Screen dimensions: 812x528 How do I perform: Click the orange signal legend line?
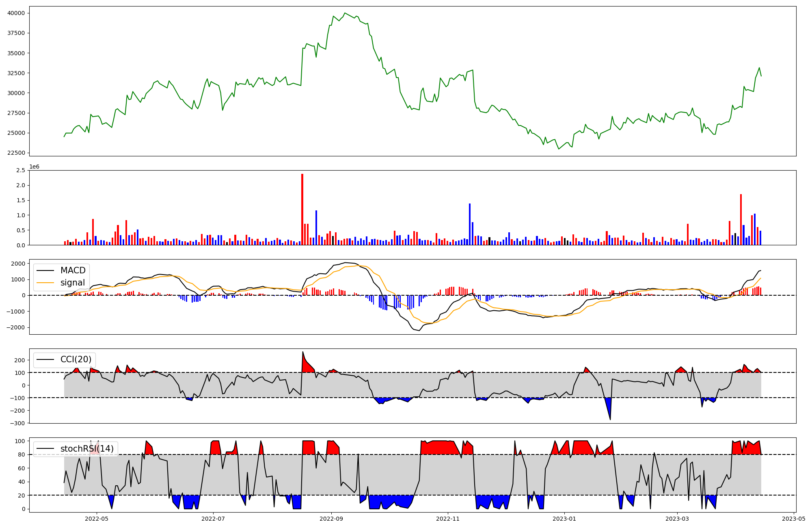coord(46,283)
